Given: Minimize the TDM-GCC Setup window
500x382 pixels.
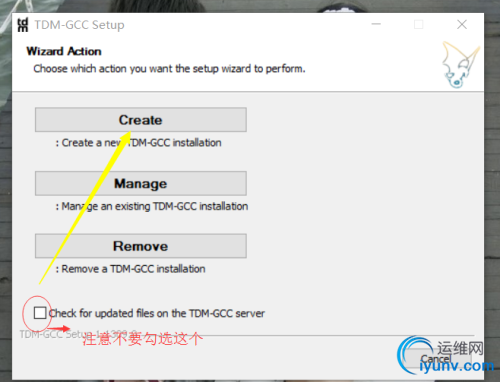Looking at the screenshot, I should coord(376,24).
